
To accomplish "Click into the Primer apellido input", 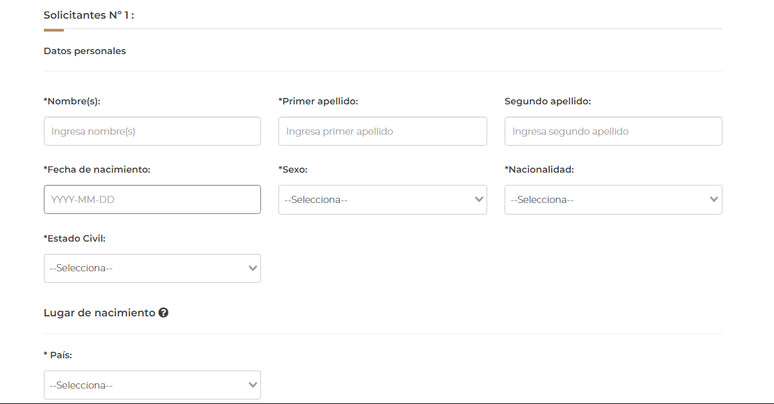I will tap(382, 131).
